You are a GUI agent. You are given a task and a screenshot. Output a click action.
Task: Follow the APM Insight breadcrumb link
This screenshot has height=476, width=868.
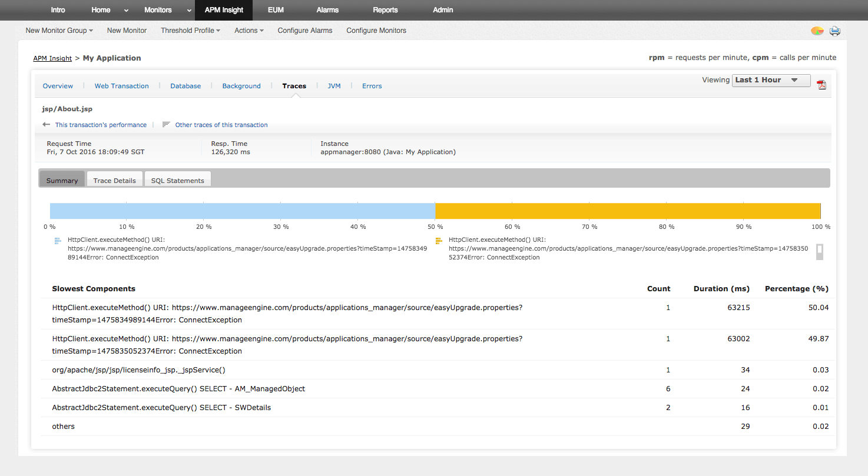[52, 58]
